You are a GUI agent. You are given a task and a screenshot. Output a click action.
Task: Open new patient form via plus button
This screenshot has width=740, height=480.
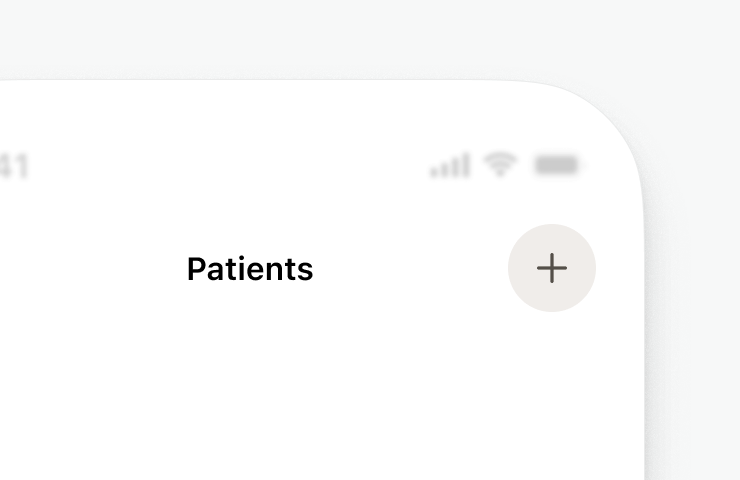pos(552,268)
